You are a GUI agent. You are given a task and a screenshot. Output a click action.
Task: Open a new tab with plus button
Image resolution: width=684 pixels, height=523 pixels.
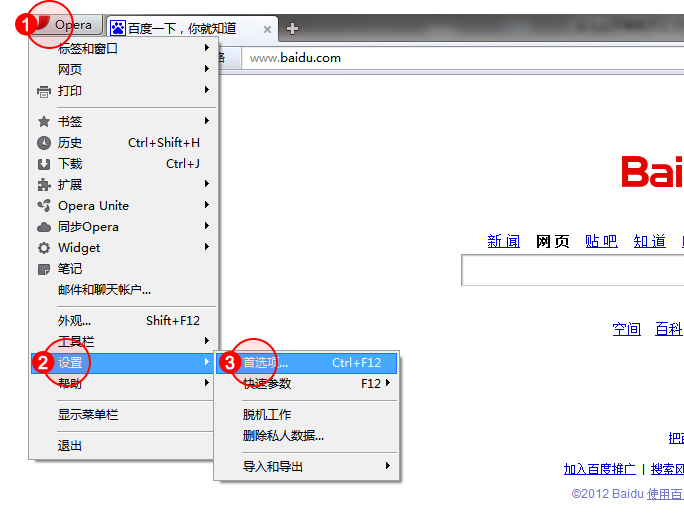292,28
